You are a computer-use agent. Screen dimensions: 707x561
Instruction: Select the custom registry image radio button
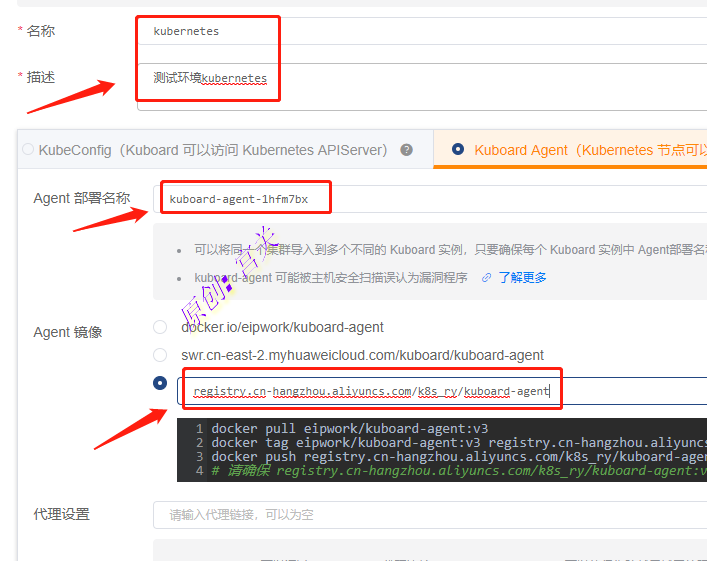[160, 383]
